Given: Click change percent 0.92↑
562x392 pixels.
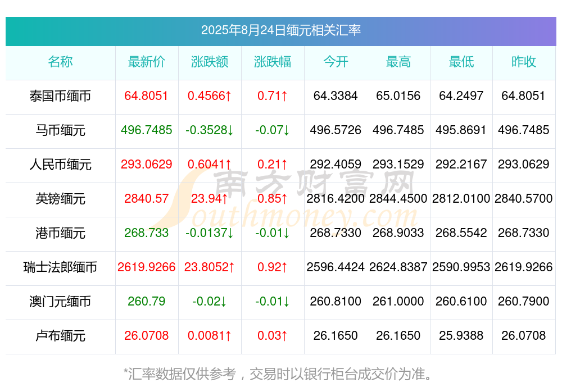Looking at the screenshot, I should pyautogui.click(x=273, y=267).
